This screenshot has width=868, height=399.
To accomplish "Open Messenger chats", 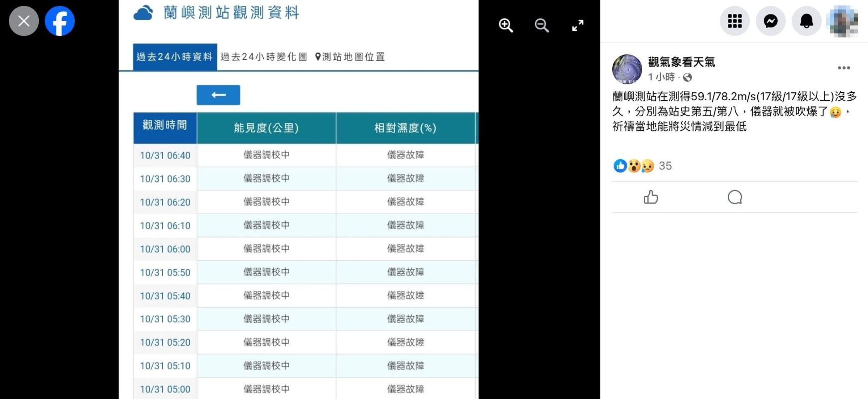I will coord(771,21).
